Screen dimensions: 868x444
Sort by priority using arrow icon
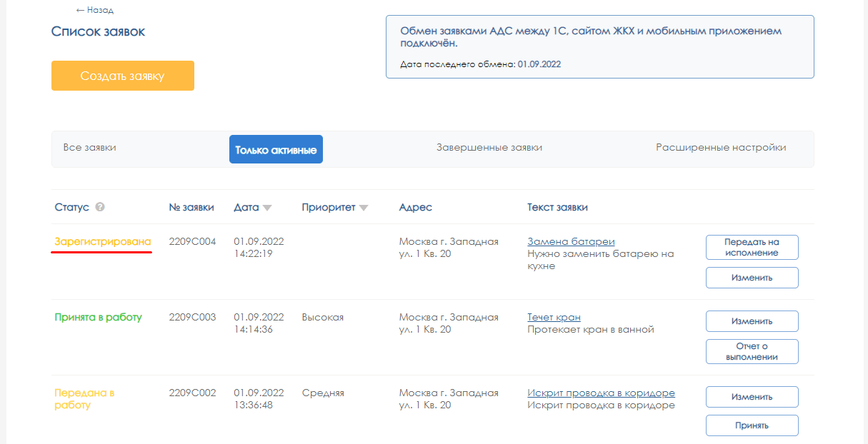click(364, 208)
